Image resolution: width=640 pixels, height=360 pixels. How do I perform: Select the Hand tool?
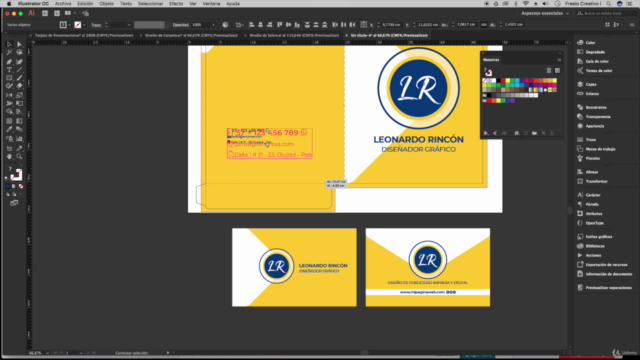click(x=9, y=157)
